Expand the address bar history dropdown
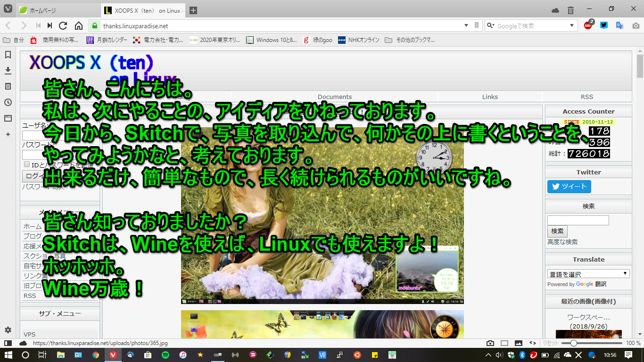Screen dimensions: 644x362 click(x=466, y=25)
